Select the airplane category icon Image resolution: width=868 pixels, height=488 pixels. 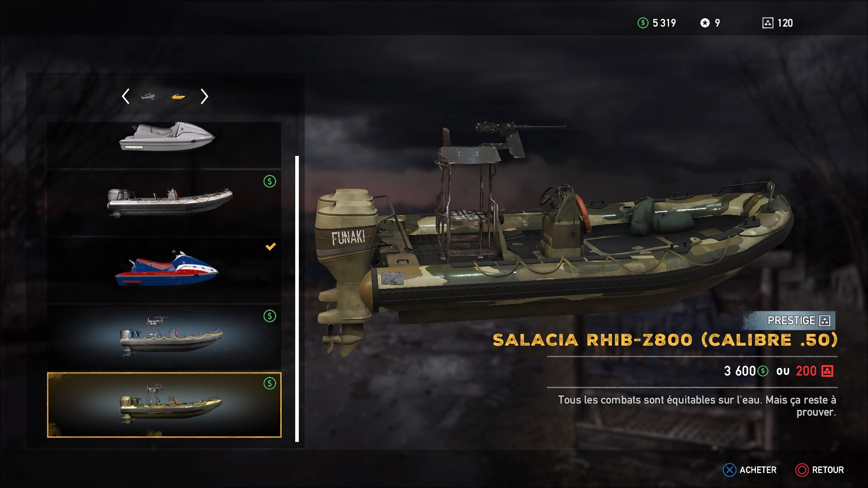[x=148, y=96]
